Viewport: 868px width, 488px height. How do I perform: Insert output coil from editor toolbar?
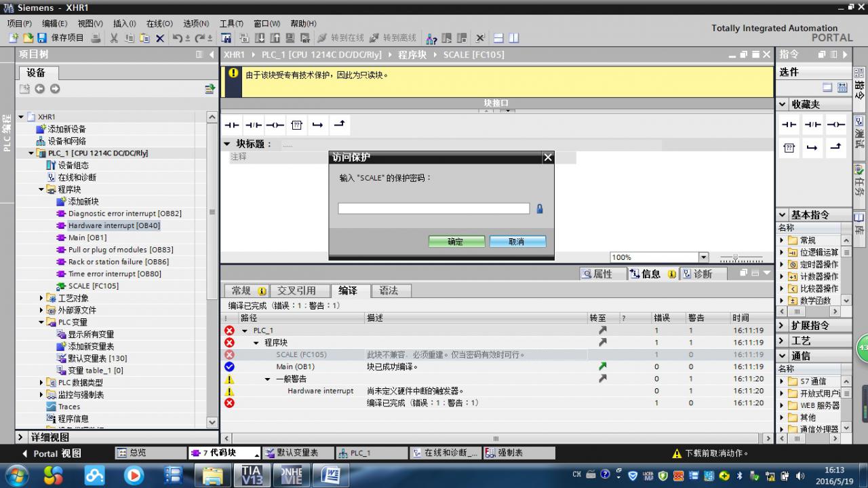point(275,125)
